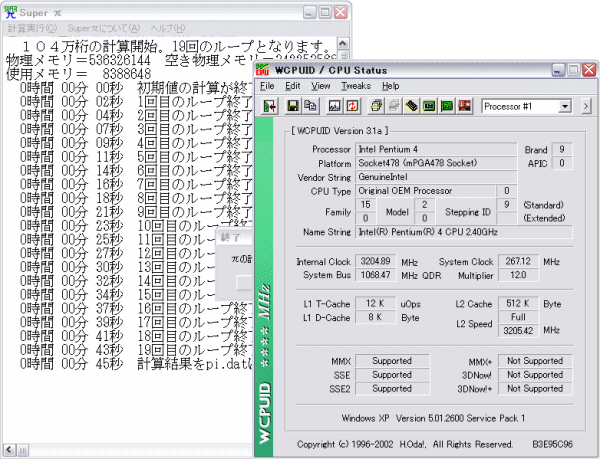The width and height of the screenshot is (600, 459).
Task: Open the Edit menu in WCPUID
Action: click(293, 86)
